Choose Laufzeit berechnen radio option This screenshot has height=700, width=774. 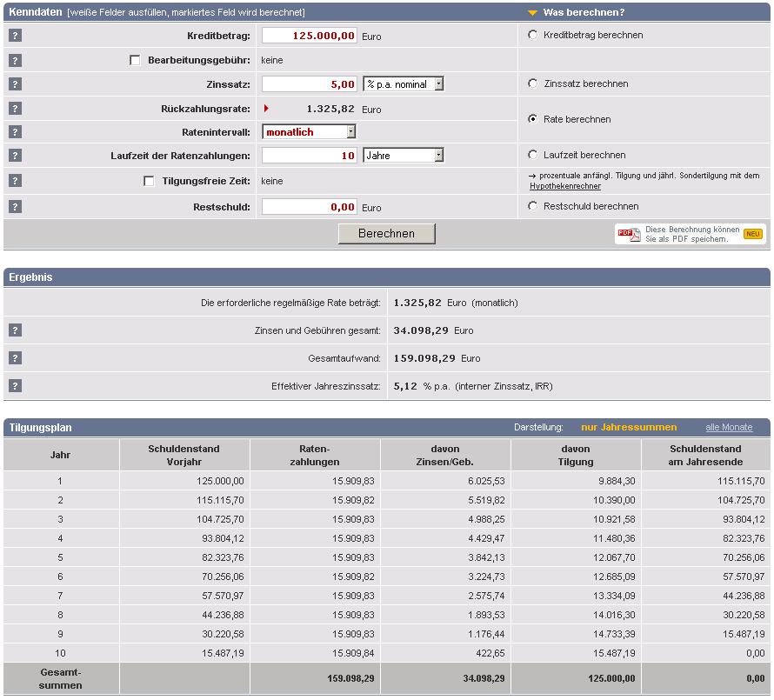[533, 155]
